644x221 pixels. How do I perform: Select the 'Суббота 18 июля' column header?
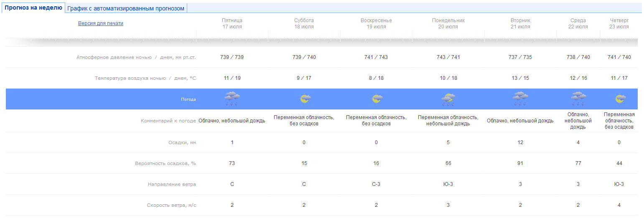tap(304, 23)
